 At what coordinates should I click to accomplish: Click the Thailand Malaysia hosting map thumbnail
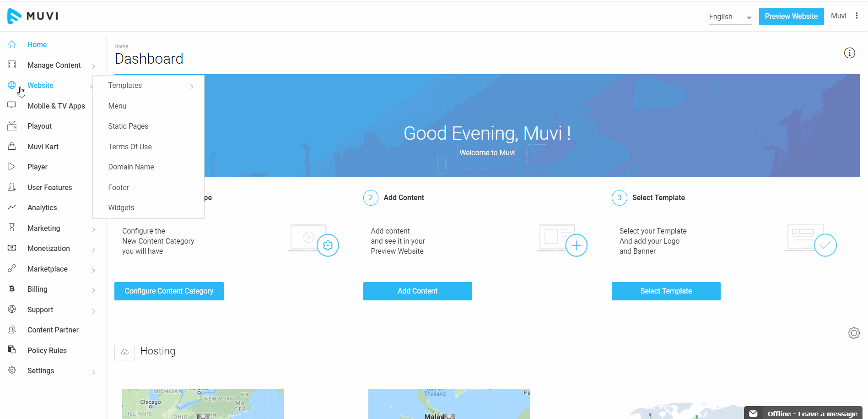coord(449,404)
